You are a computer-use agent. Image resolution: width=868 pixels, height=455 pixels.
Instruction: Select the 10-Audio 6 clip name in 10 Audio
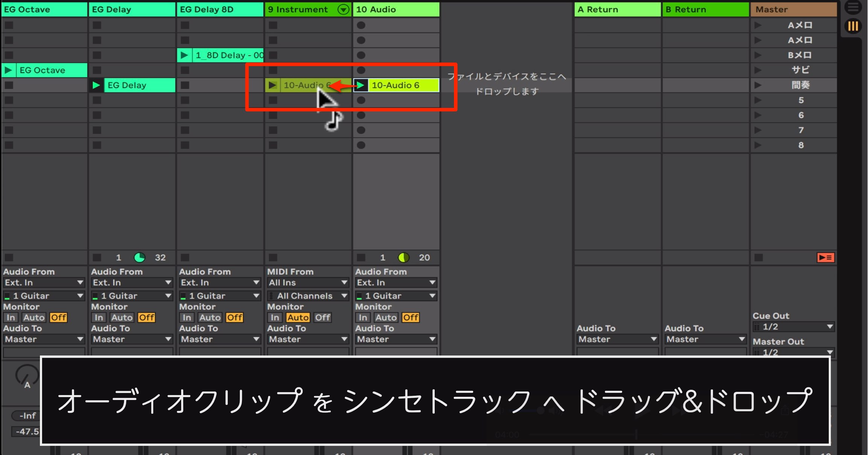click(x=395, y=85)
